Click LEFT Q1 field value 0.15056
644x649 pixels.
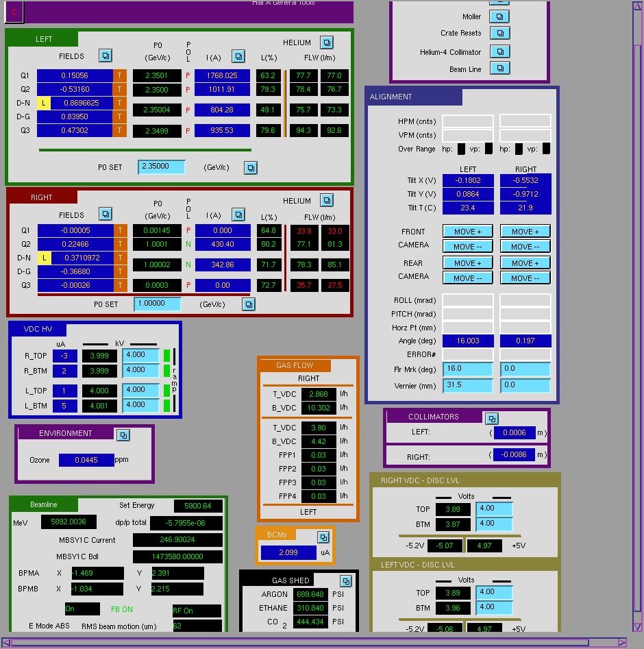[75, 75]
